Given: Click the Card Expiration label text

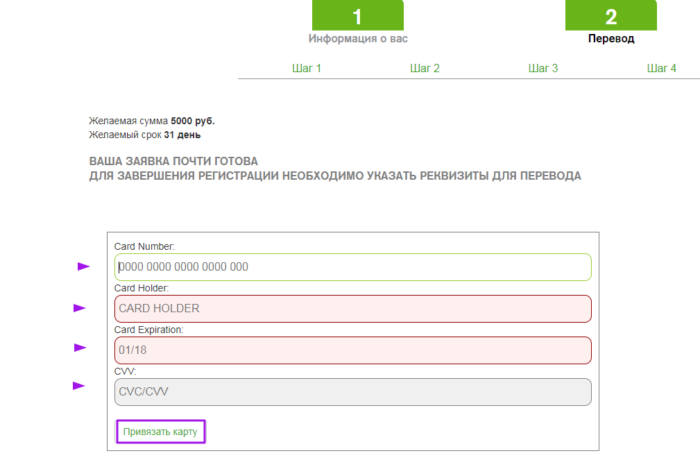Looking at the screenshot, I should [149, 330].
